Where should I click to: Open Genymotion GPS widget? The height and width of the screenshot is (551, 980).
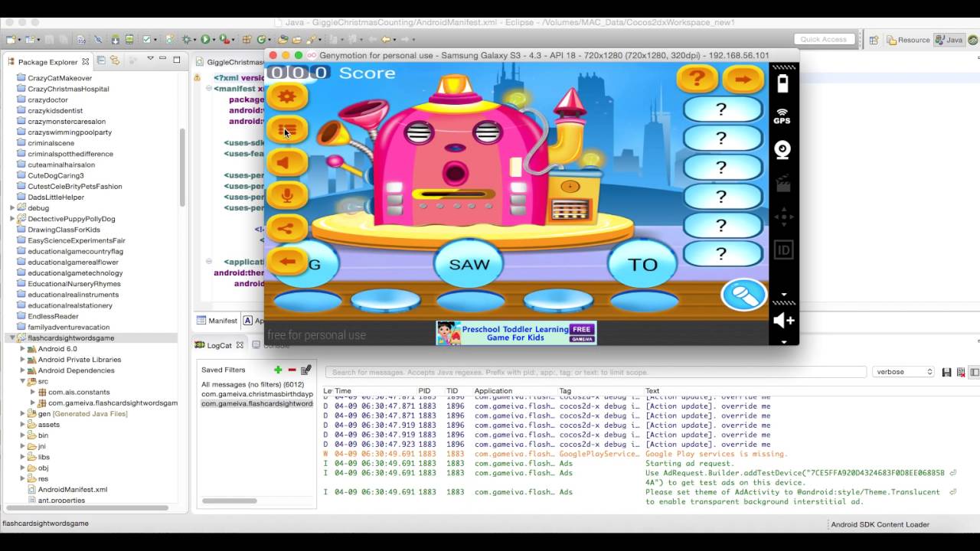coord(782,116)
